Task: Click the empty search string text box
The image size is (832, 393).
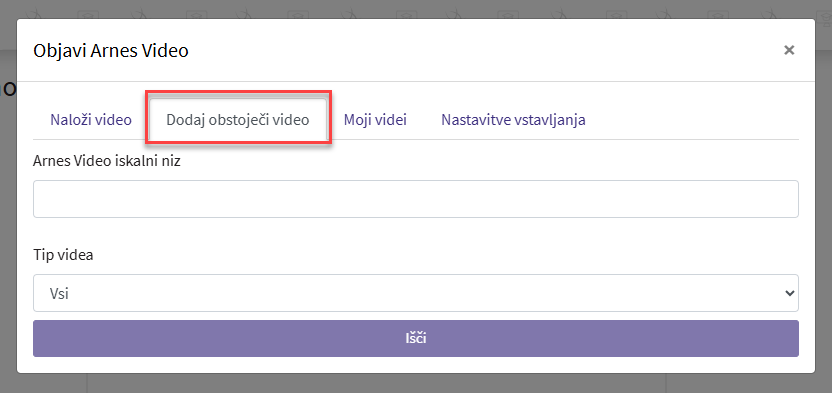Action: pyautogui.click(x=415, y=199)
